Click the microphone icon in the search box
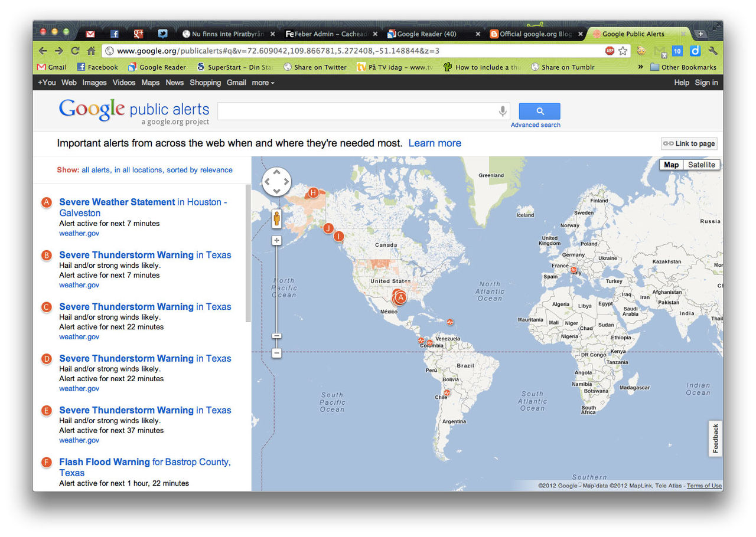The image size is (756, 537). [x=502, y=111]
